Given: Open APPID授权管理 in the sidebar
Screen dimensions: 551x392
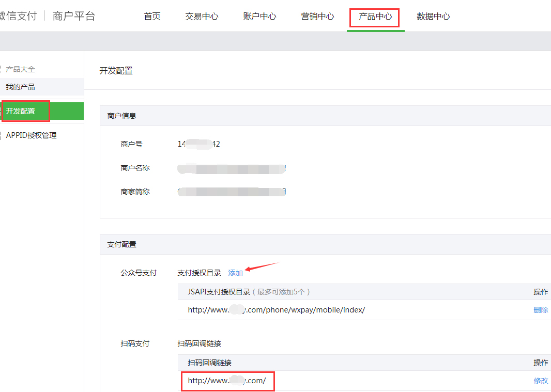Looking at the screenshot, I should (x=31, y=135).
